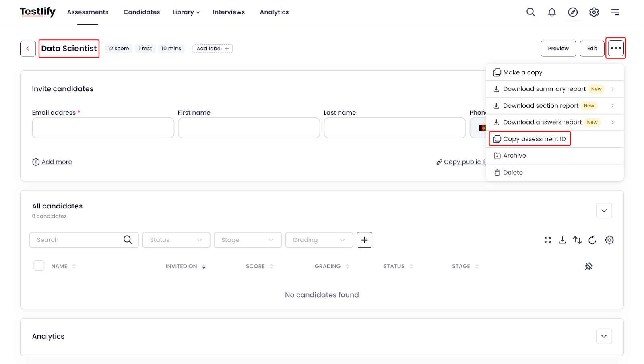Click the Edit button
This screenshot has width=644, height=364.
click(592, 49)
